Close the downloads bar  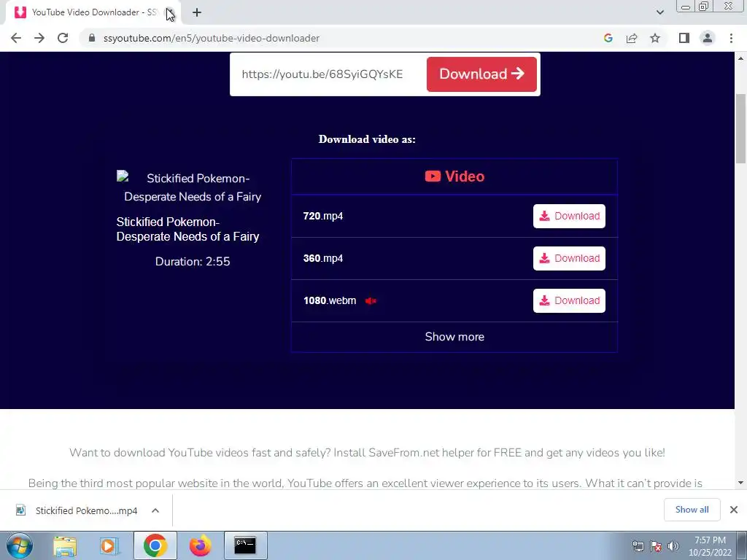pos(734,510)
